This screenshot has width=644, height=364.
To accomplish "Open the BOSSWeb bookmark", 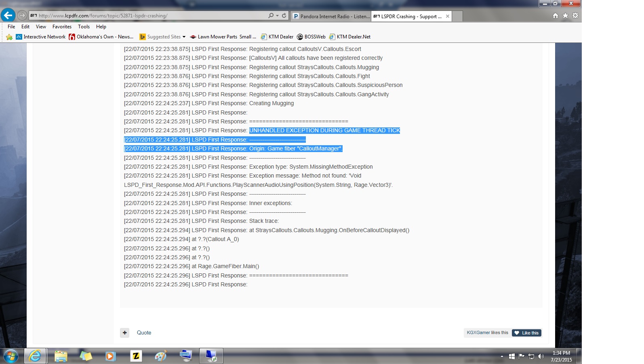I will coord(311,37).
